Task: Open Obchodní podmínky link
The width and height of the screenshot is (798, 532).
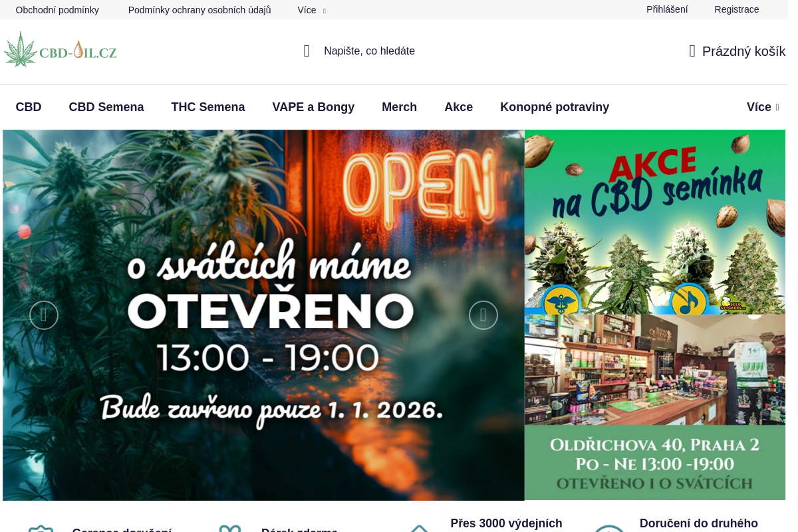Action: click(x=57, y=10)
